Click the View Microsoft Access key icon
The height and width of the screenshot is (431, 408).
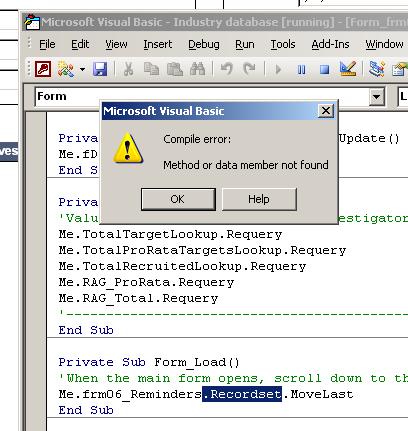coord(43,69)
